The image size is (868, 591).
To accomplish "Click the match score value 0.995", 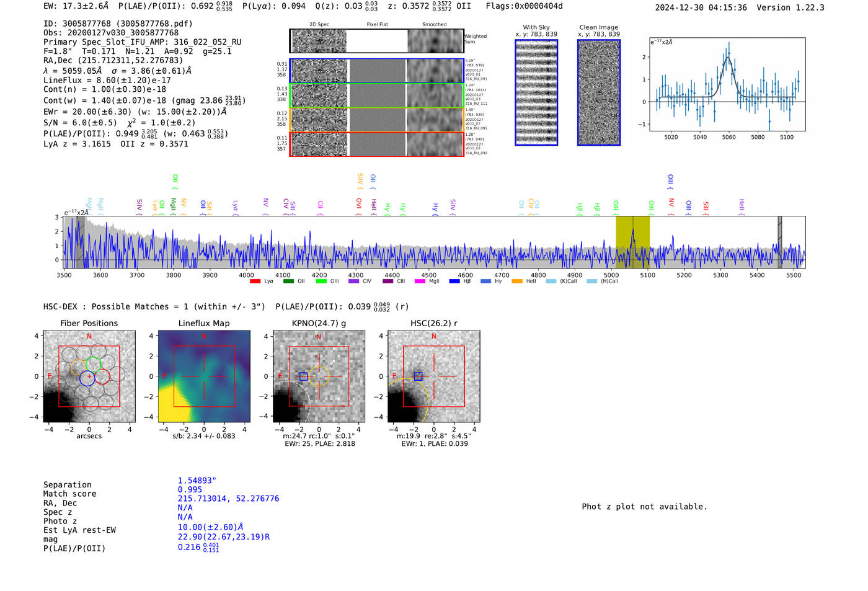I will pyautogui.click(x=190, y=490).
